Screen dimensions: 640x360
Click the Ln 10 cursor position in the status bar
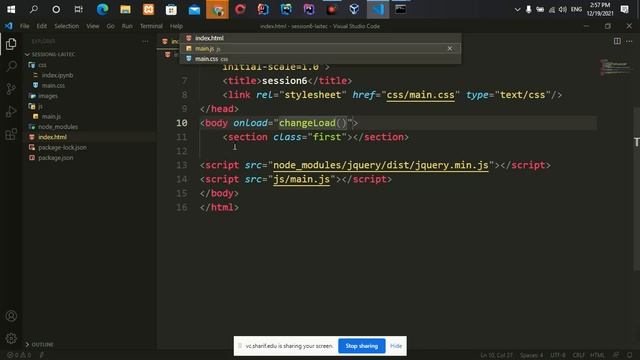tap(496, 355)
